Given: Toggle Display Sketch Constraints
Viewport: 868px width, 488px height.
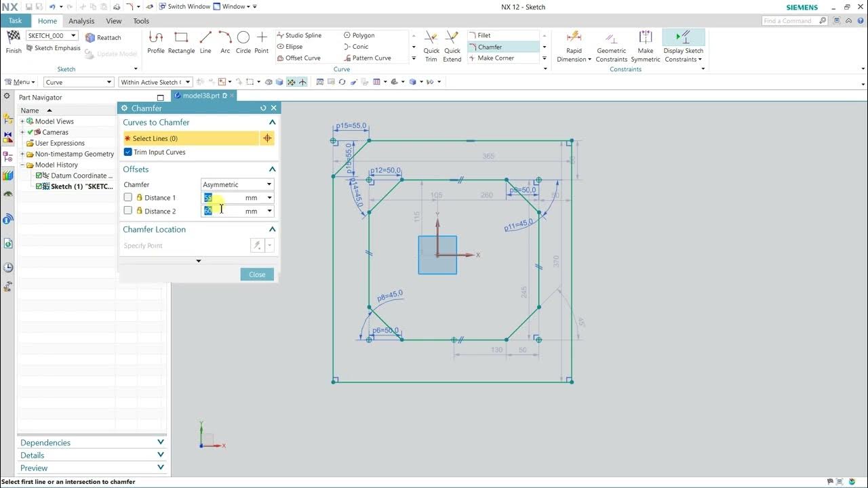Looking at the screenshot, I should pyautogui.click(x=684, y=46).
